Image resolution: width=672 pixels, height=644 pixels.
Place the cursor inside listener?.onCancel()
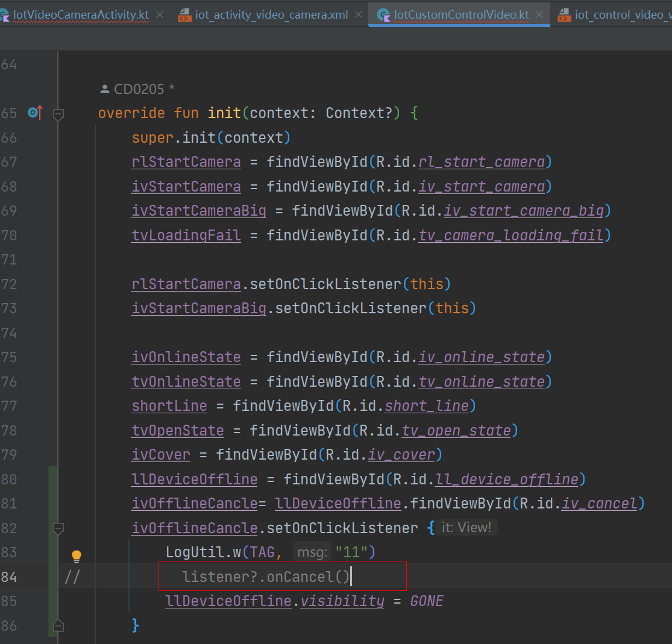[265, 576]
